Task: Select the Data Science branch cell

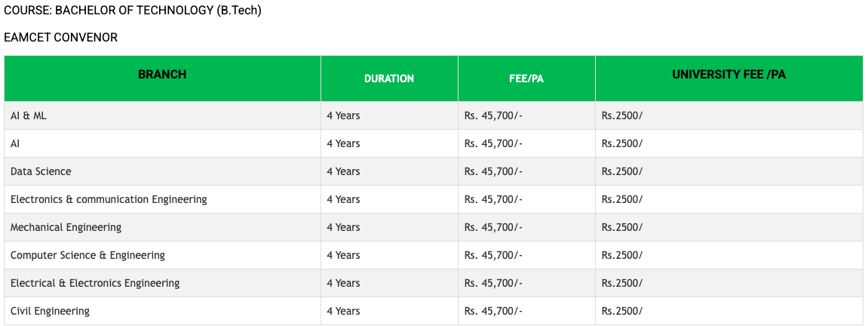Action: click(41, 171)
